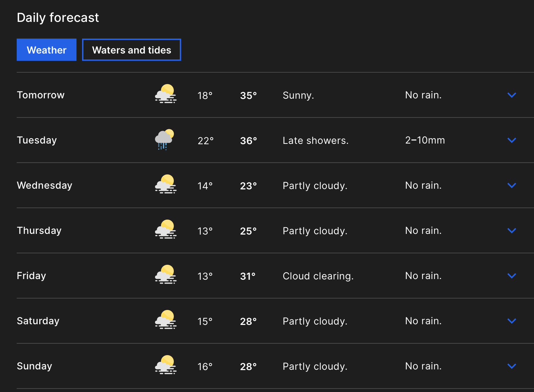Expand Sunday's forecast details chevron

pyautogui.click(x=511, y=366)
